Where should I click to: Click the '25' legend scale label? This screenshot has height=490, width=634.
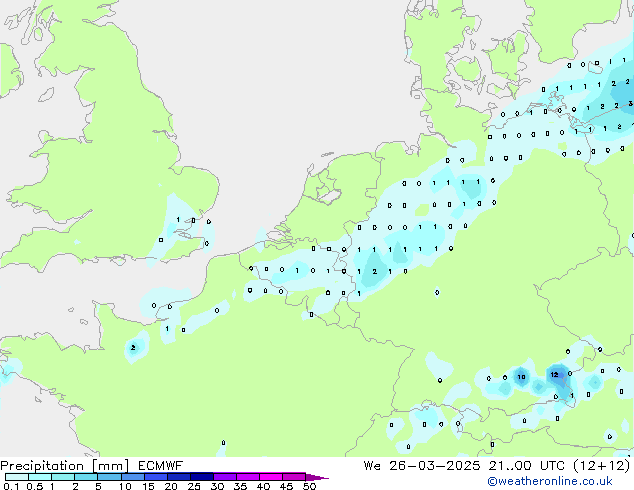(x=194, y=486)
